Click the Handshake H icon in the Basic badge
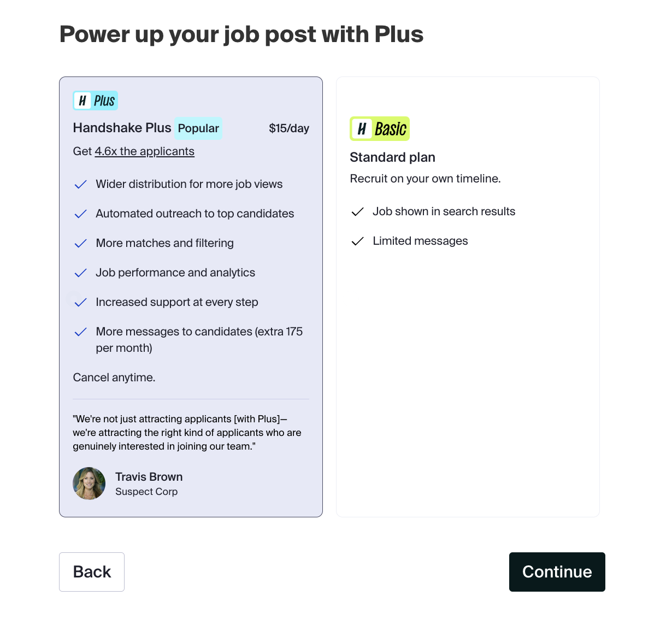The height and width of the screenshot is (637, 672). pos(363,129)
